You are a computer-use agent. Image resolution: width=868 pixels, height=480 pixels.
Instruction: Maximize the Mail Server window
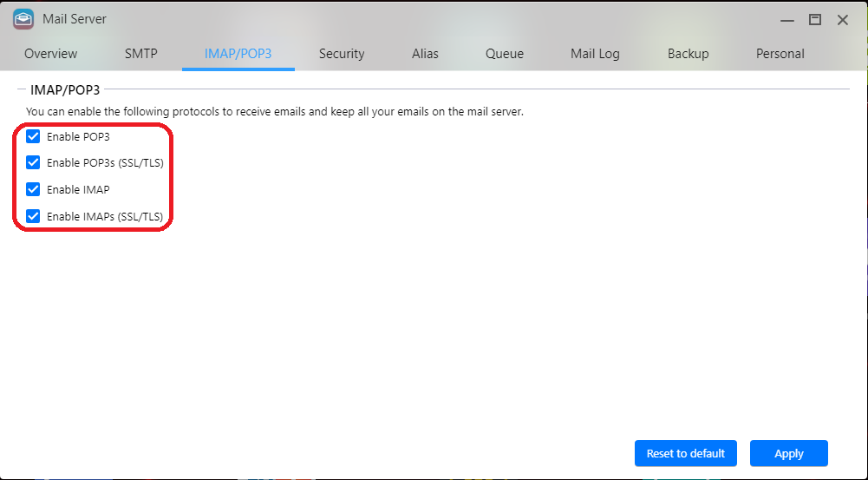point(815,20)
